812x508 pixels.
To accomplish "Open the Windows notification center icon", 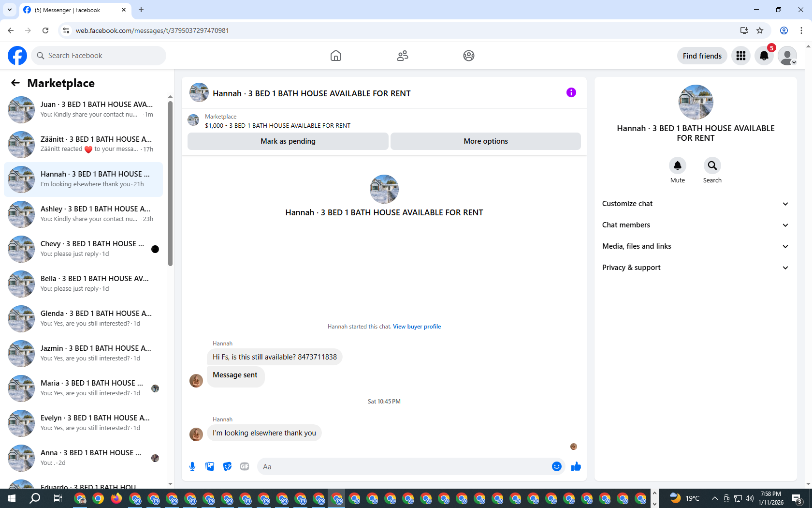I will (797, 498).
